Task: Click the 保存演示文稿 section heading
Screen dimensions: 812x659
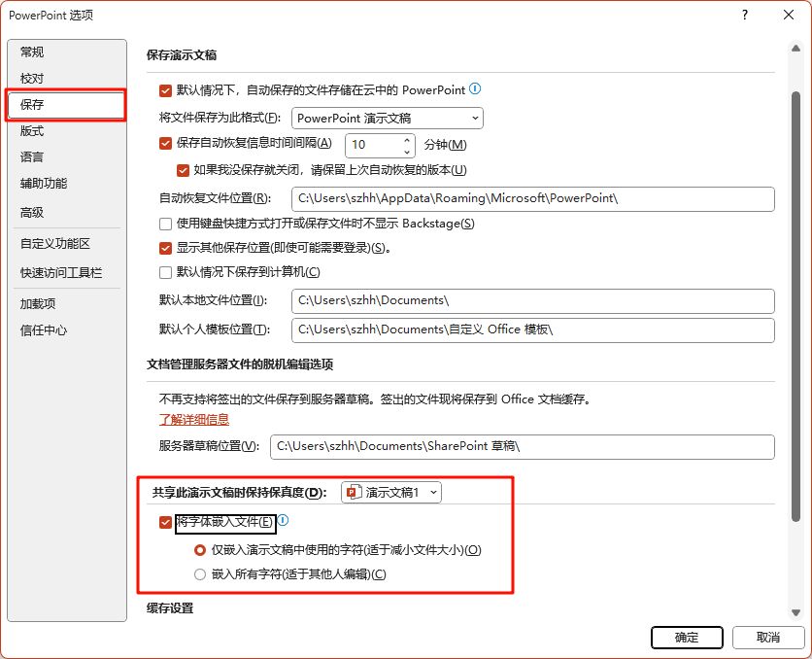Action: click(182, 55)
